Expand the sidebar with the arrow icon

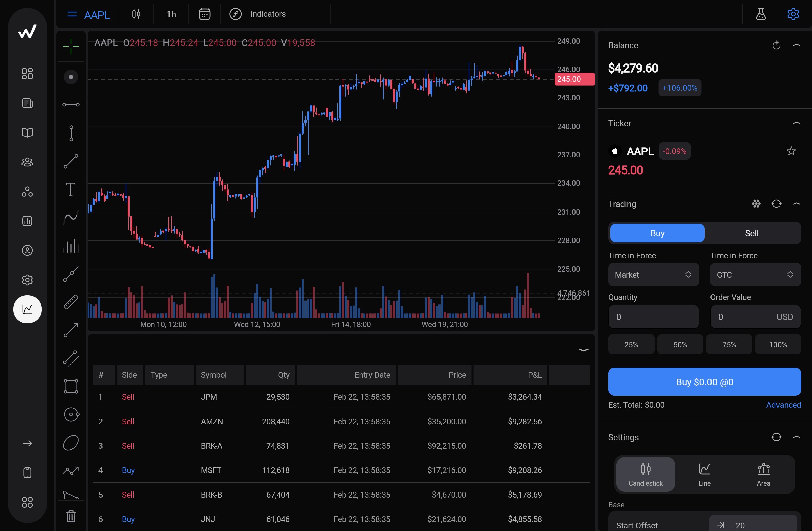click(27, 443)
